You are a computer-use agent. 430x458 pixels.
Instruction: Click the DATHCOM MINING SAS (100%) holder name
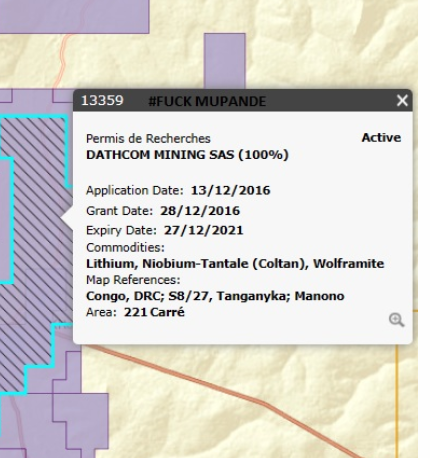click(x=187, y=155)
